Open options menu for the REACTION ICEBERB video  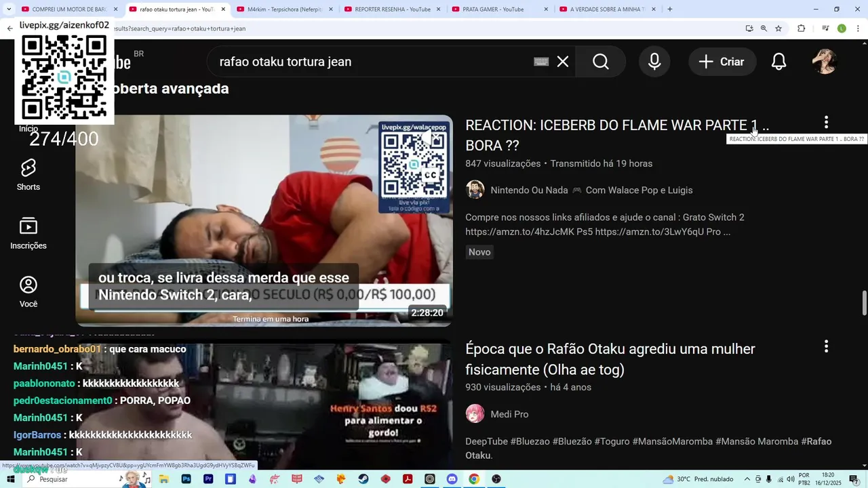(826, 123)
